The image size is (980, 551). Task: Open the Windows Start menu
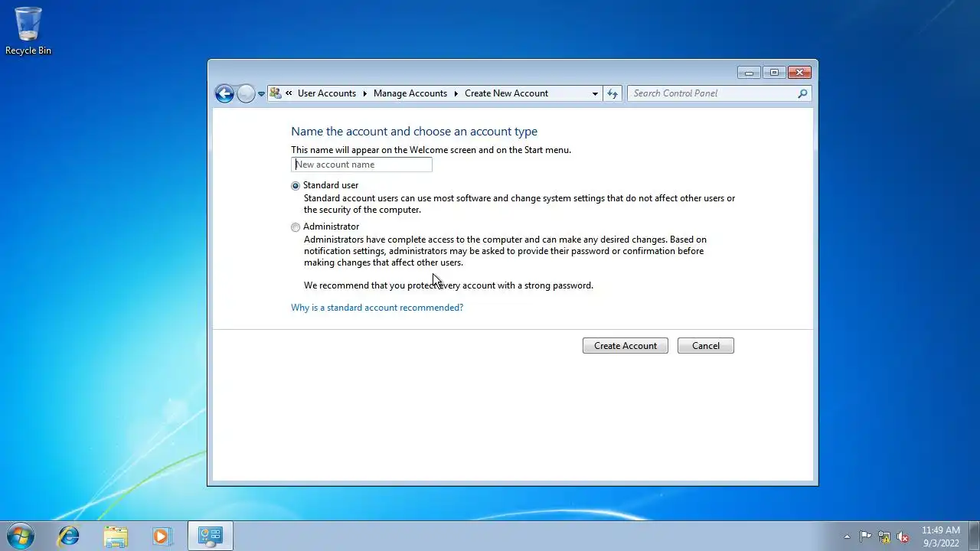click(x=21, y=536)
